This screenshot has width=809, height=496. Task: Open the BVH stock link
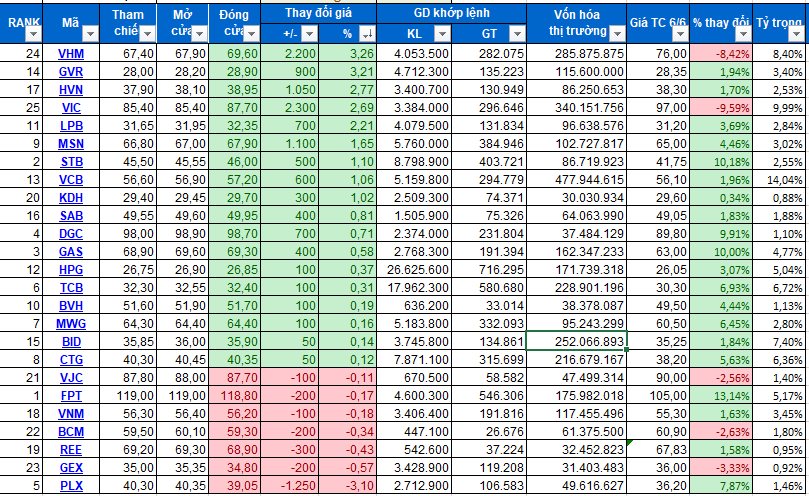tap(71, 306)
